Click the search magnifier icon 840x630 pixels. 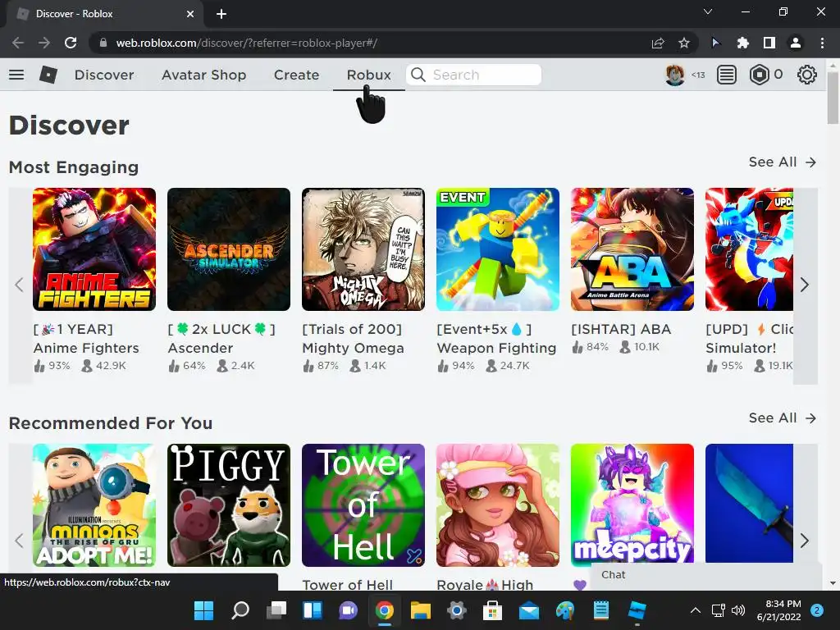coord(418,75)
